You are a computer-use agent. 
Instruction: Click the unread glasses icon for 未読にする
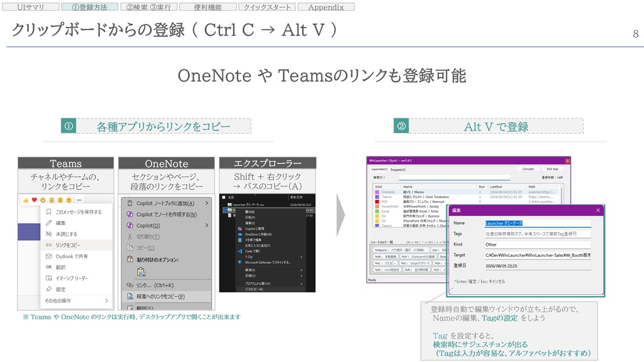point(48,234)
